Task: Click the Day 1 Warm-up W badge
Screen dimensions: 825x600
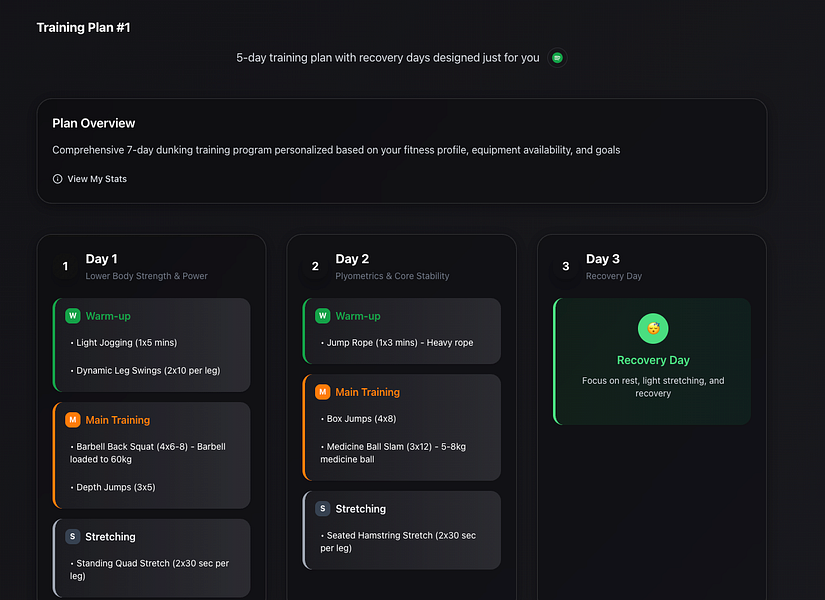Action: 72,316
